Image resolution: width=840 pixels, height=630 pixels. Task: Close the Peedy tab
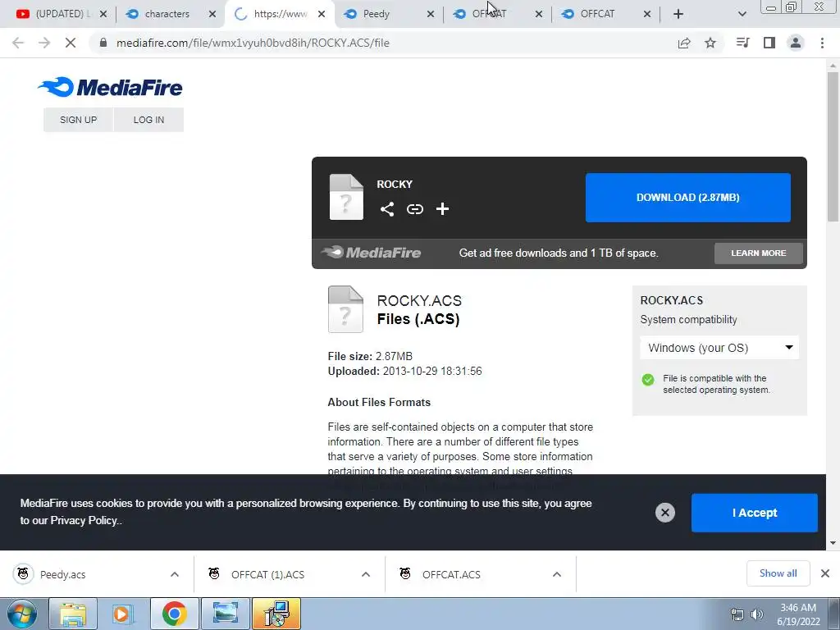tap(430, 14)
